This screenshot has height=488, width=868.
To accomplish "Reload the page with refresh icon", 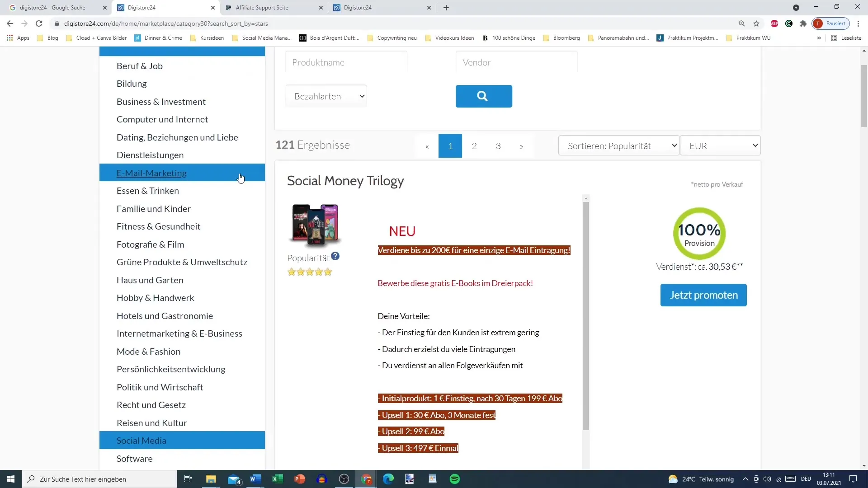I will tap(39, 23).
